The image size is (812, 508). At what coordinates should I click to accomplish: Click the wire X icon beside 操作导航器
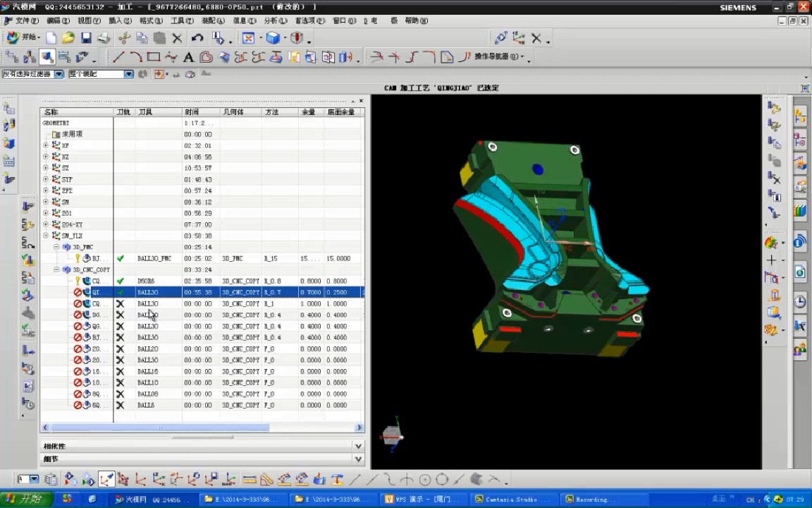click(536, 38)
